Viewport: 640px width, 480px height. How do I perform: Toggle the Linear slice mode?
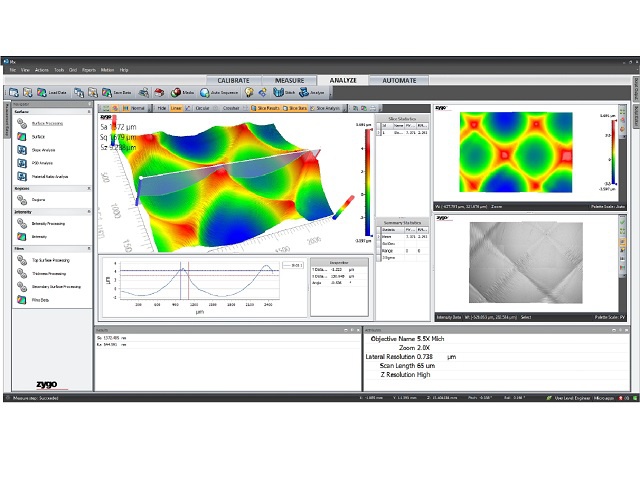(x=175, y=106)
